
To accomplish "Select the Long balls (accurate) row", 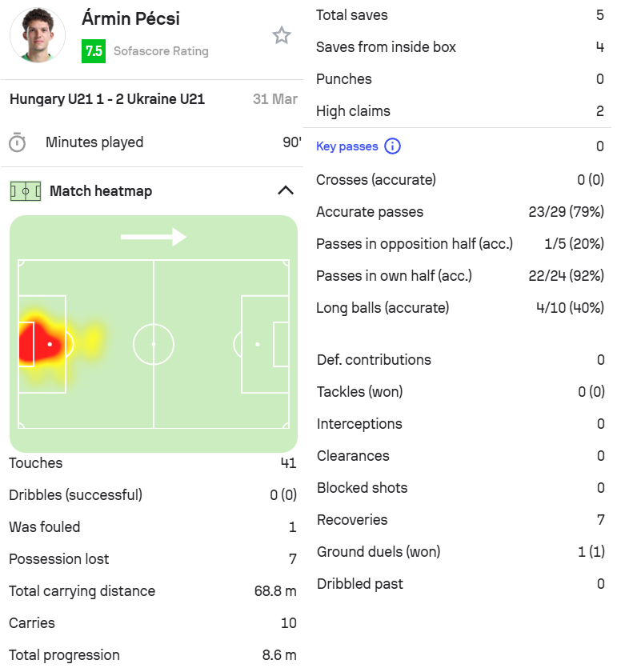I will click(459, 308).
